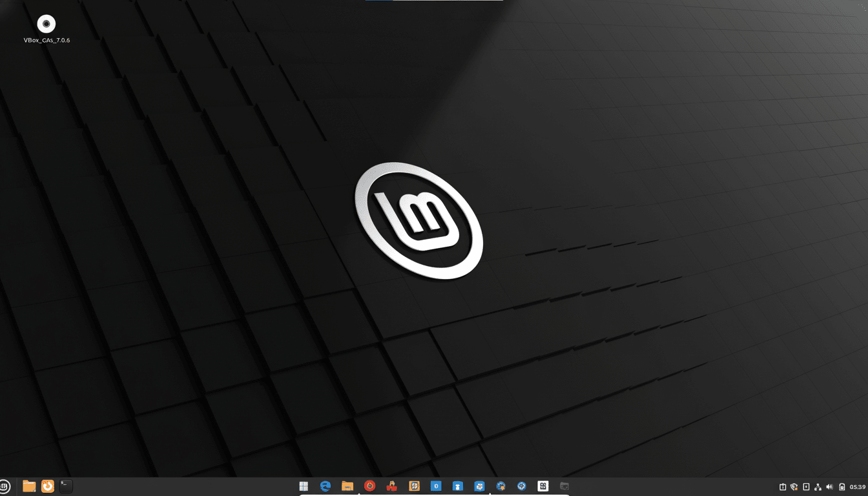
Task: Open the blue chess-piece style app
Action: (x=457, y=486)
